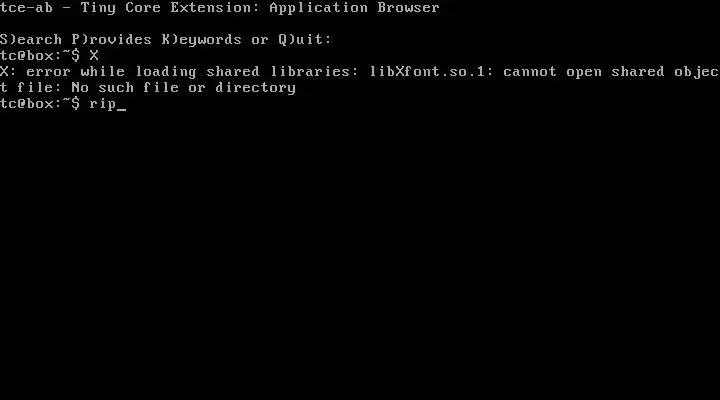The height and width of the screenshot is (400, 720).
Task: Click the P)rovides option
Action: pyautogui.click(x=112, y=39)
